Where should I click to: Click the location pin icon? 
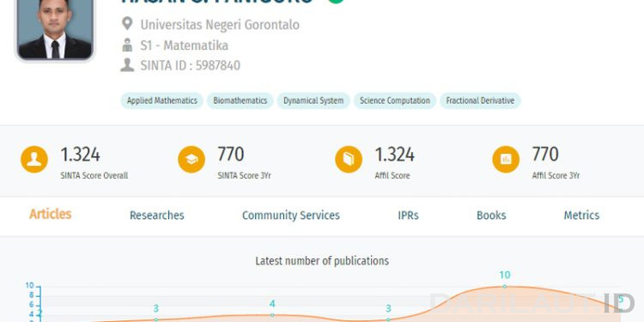[127, 23]
